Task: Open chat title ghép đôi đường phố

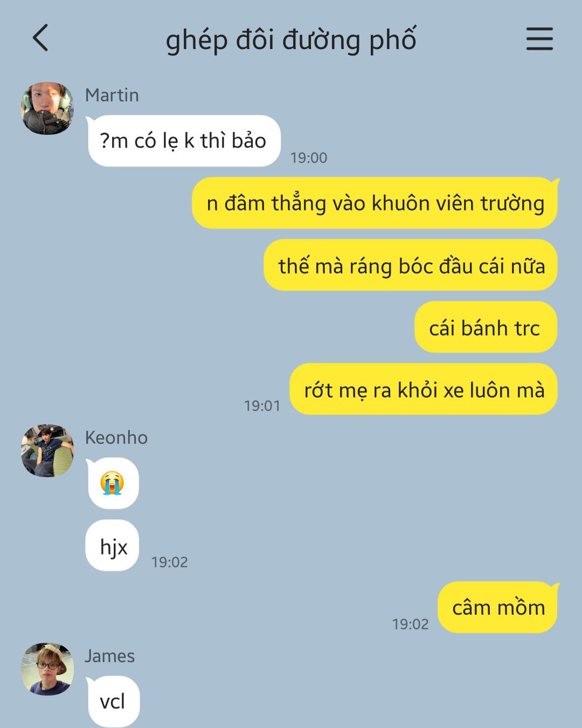Action: [291, 40]
